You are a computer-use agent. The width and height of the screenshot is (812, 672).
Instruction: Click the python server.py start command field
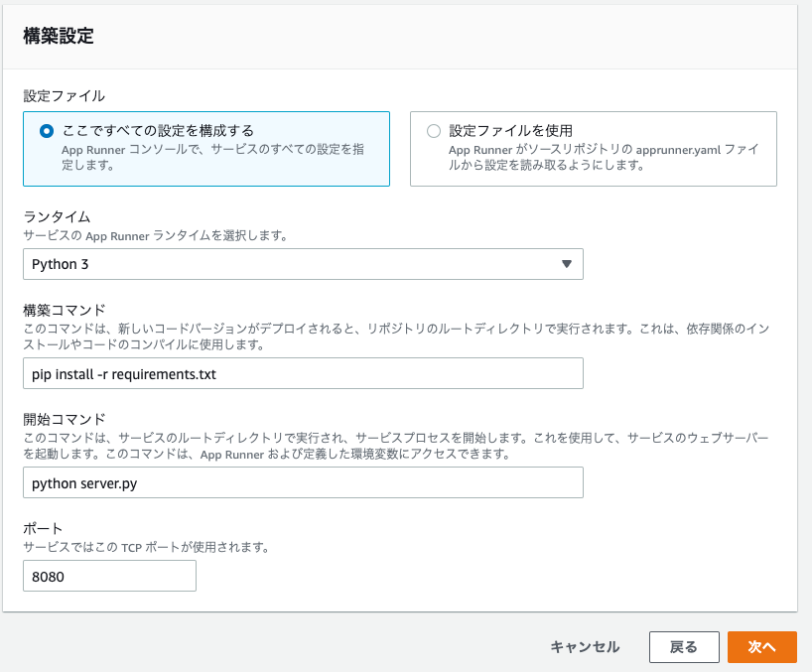[x=303, y=482]
